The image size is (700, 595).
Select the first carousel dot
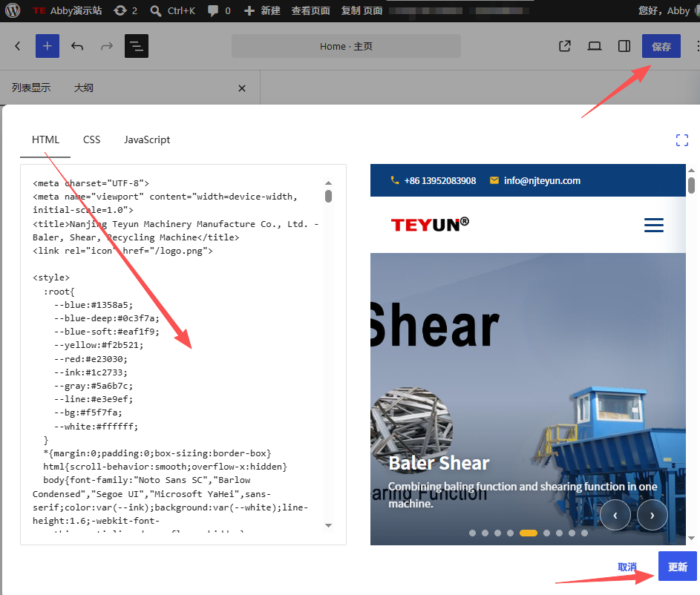pos(472,533)
